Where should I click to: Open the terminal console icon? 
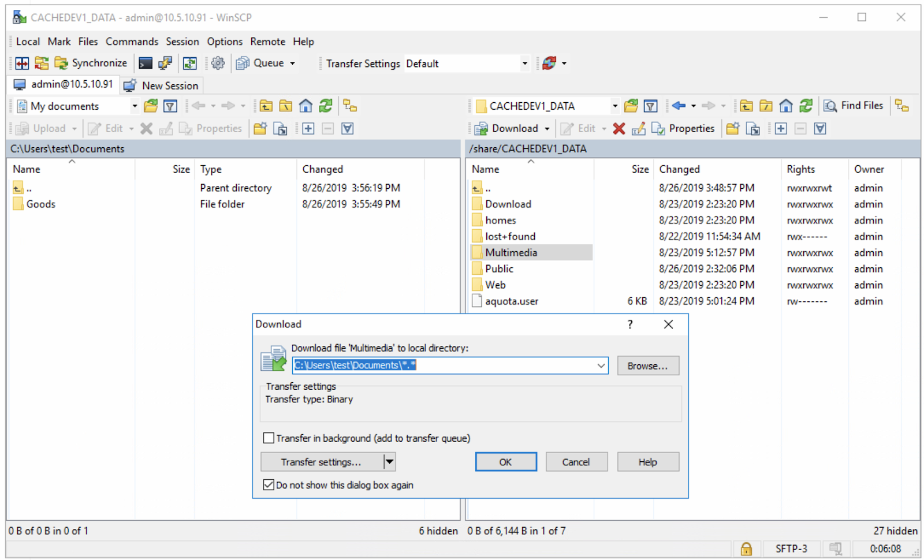coord(146,63)
